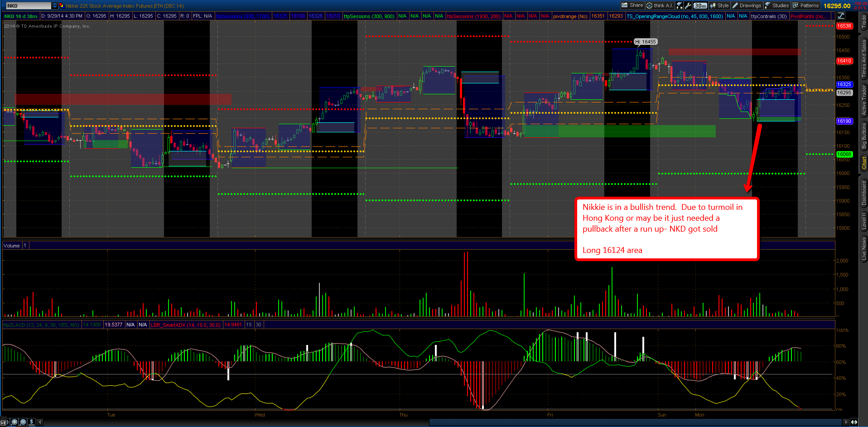Image resolution: width=868 pixels, height=427 pixels.
Task: Click the O: 16295 open value
Action: (96, 16)
